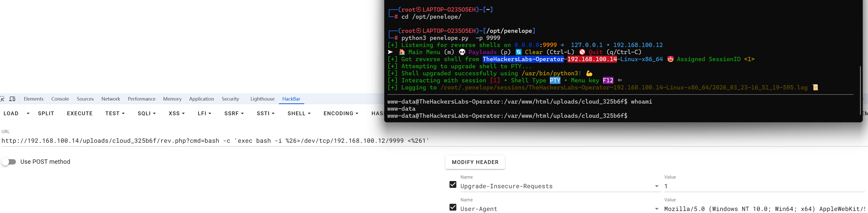Open the SSTI dropdown menu
Viewport: 868px width, 213px height.
(265, 113)
